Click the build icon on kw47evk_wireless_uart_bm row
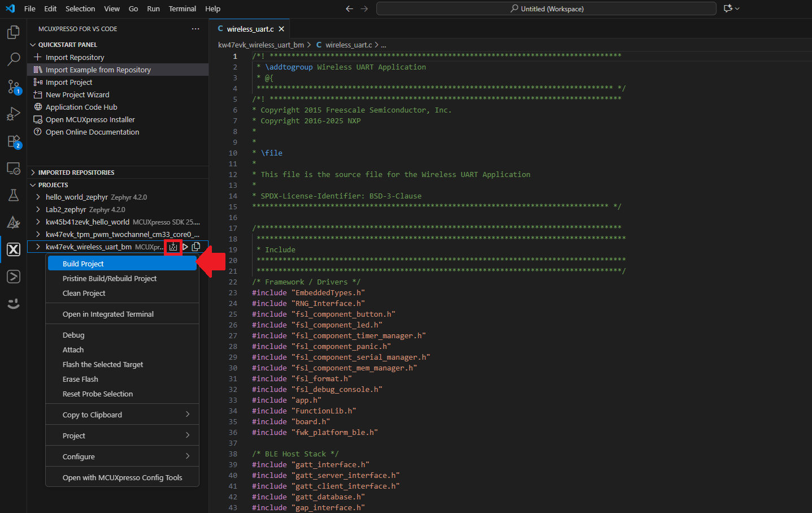Viewport: 812px width, 513px height. [173, 247]
